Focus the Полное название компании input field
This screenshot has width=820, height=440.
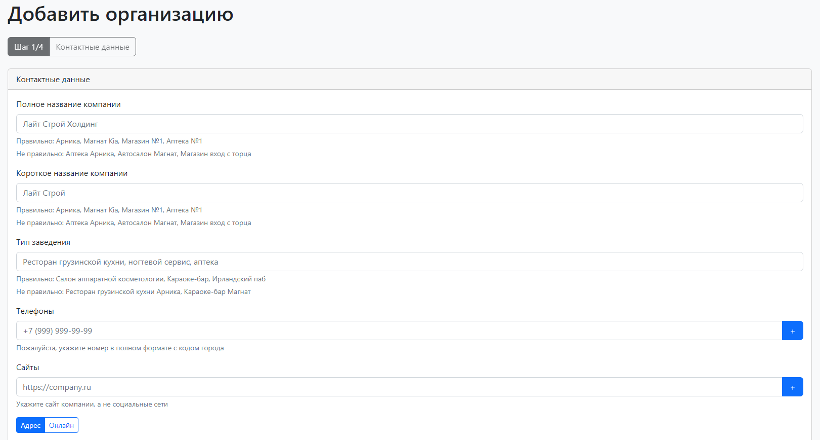[x=409, y=124]
